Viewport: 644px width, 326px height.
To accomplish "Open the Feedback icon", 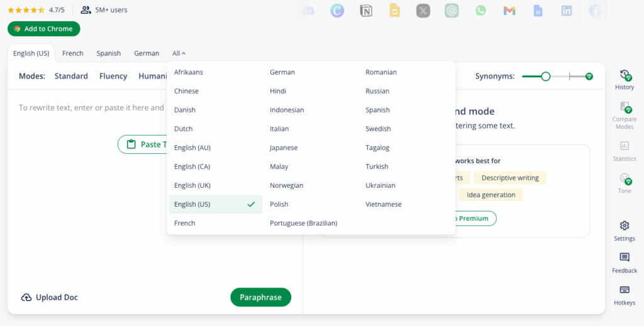I will tap(625, 258).
